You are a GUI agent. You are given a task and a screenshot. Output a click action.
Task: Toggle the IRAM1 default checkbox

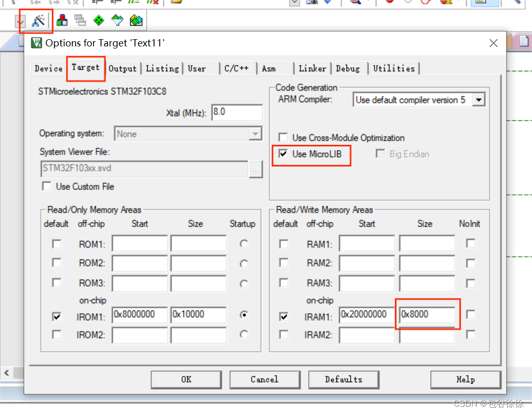(284, 317)
